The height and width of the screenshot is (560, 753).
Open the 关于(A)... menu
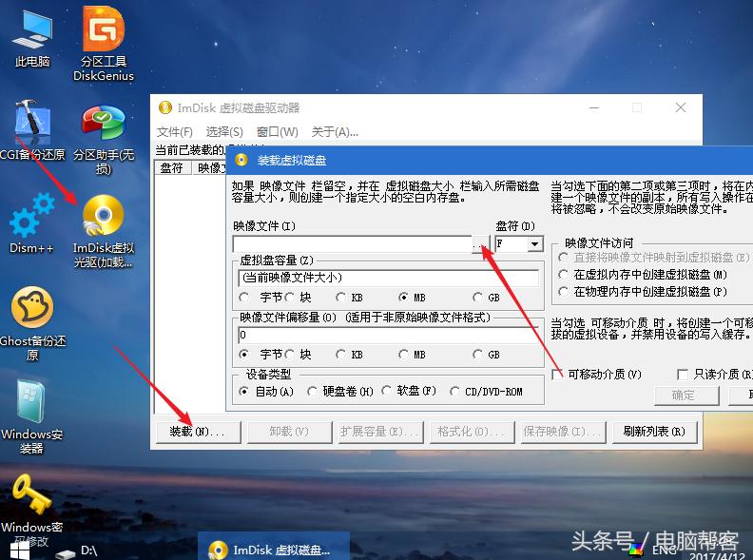click(x=335, y=131)
